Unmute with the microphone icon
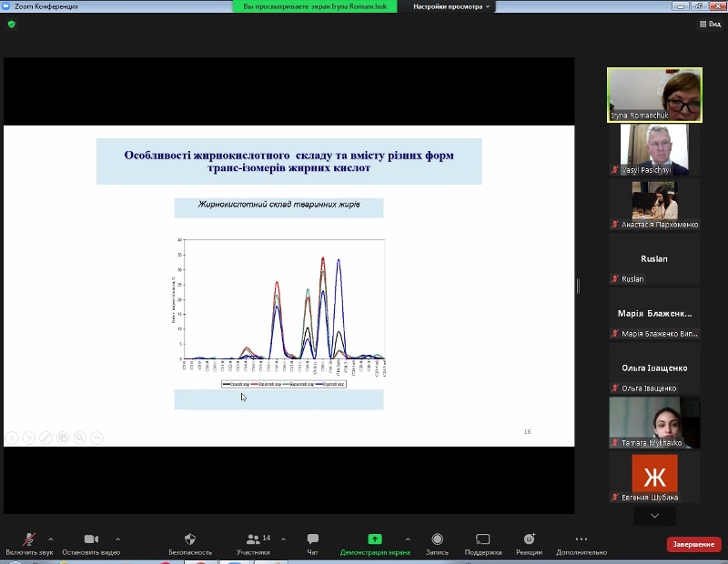Viewport: 728px width, 564px height. [x=29, y=539]
